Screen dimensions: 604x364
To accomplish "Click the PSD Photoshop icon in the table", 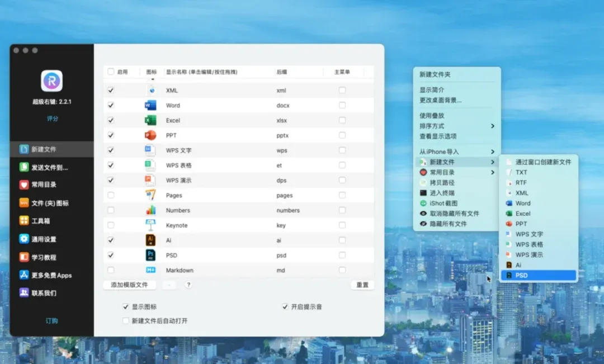I will (x=150, y=255).
